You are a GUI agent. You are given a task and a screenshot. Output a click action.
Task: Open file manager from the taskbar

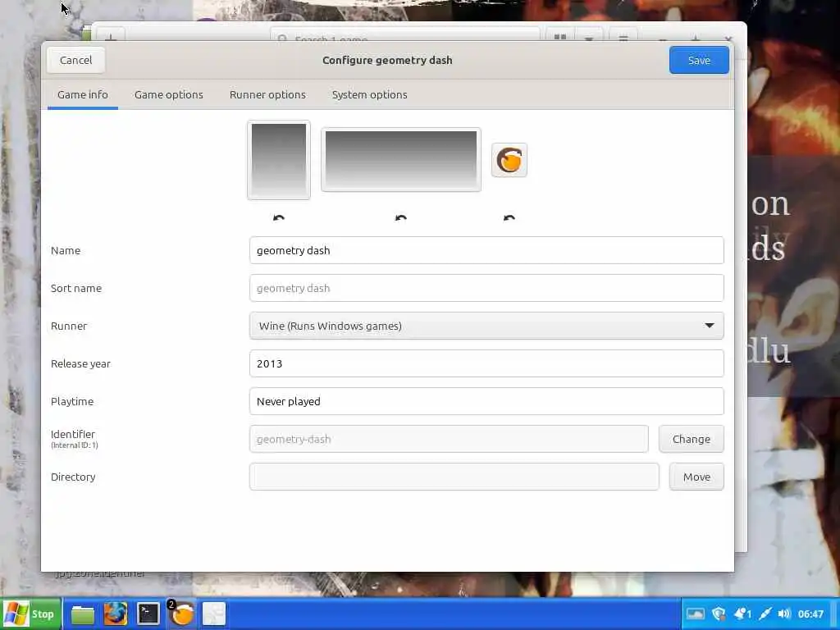(x=83, y=614)
